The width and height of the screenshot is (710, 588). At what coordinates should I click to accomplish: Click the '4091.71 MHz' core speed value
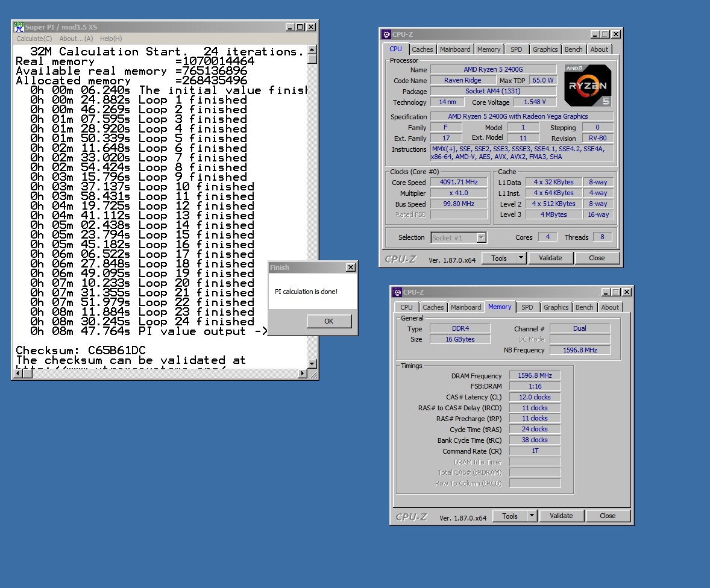click(x=459, y=183)
